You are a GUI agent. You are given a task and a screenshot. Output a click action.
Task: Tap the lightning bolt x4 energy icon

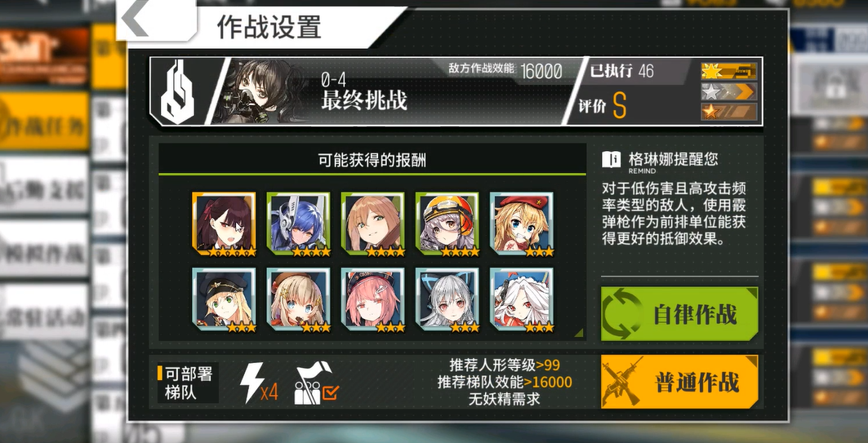coord(258,383)
